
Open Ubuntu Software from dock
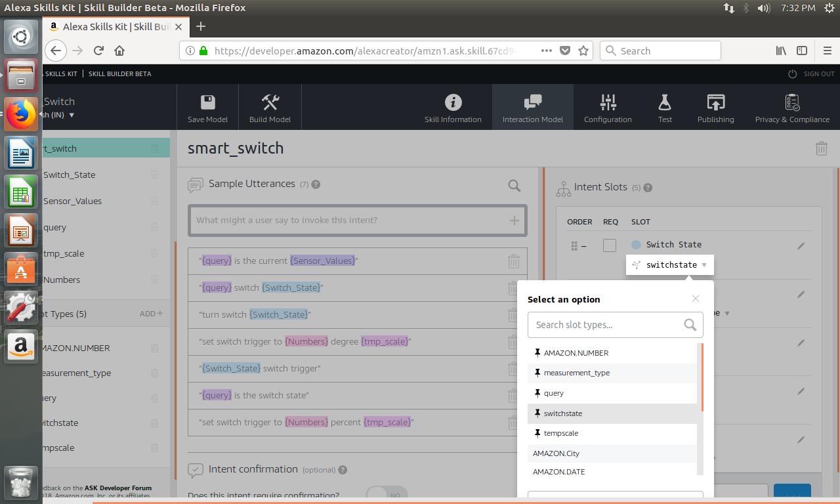tap(22, 268)
